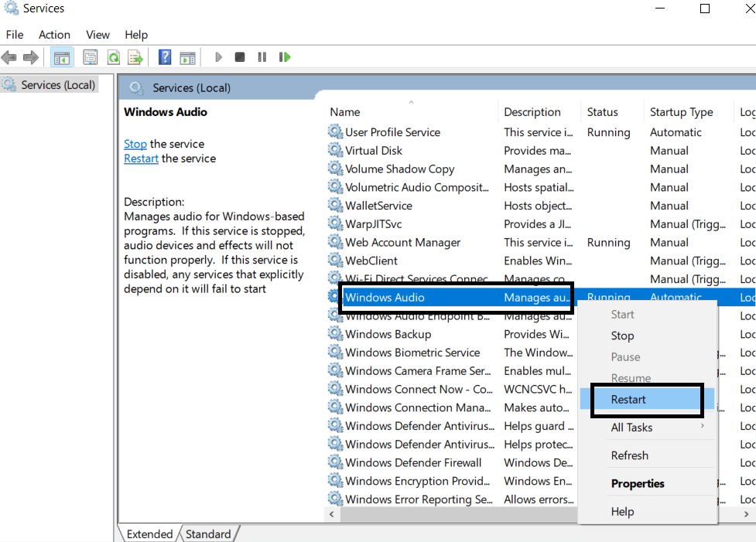
Task: Sort by the Status column header
Action: tap(612, 112)
